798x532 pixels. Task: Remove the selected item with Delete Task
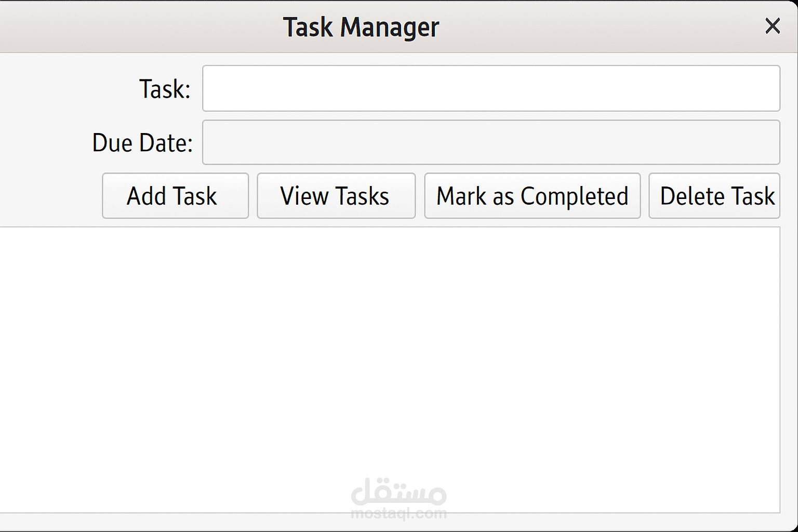pos(715,196)
